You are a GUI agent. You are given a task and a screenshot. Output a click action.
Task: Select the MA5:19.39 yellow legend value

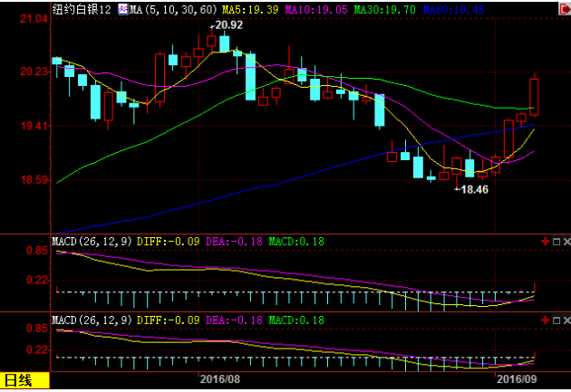[250, 9]
